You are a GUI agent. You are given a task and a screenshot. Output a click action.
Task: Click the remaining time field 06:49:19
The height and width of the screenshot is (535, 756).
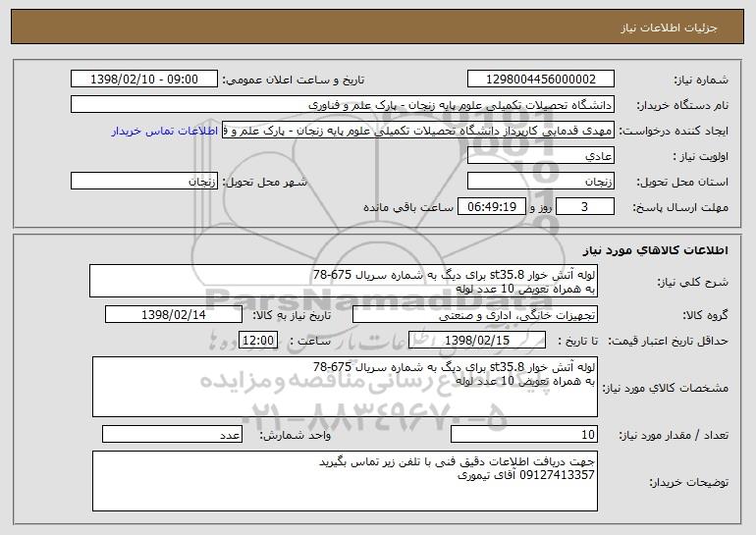coord(492,207)
